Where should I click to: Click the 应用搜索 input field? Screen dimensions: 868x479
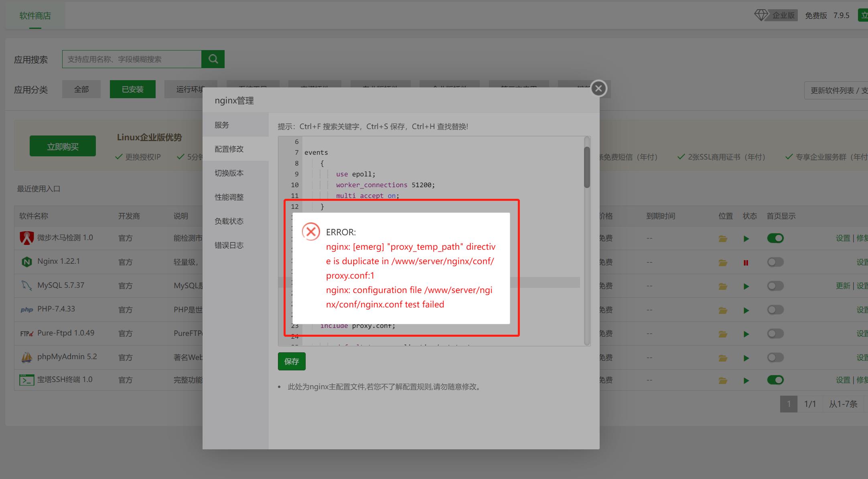(x=132, y=59)
